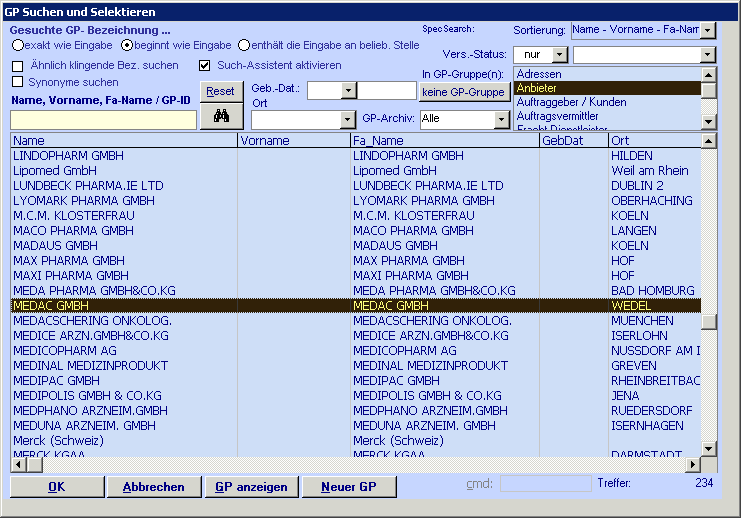
Task: Click the Abbrechen button
Action: coord(154,487)
